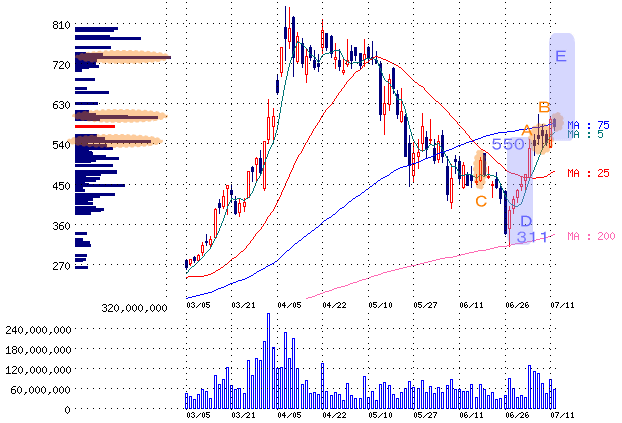Click the tallest volume bar near 04/05

pos(269,361)
